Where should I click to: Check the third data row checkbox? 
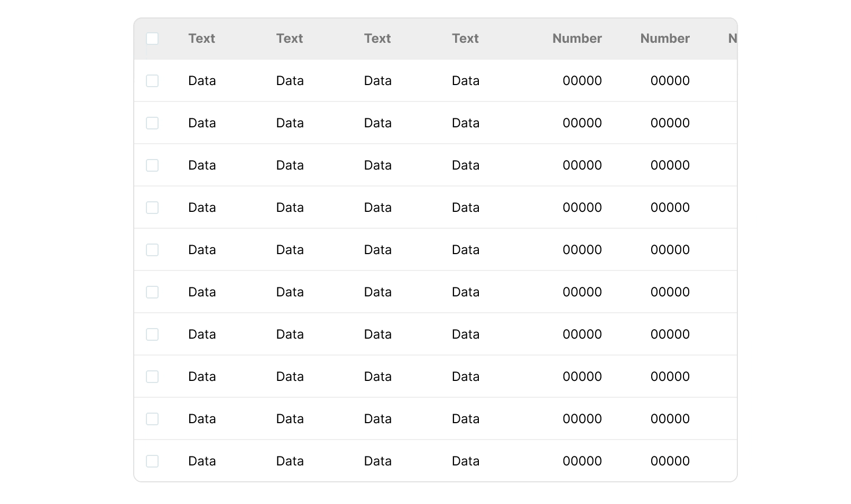pyautogui.click(x=152, y=165)
